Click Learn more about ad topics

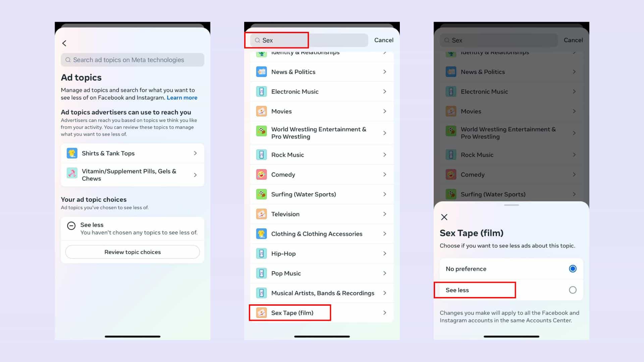(181, 97)
